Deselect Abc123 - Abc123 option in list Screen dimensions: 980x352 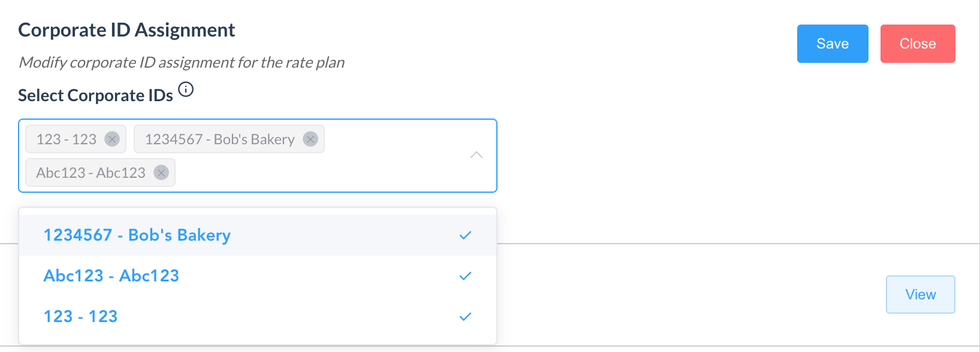pyautogui.click(x=111, y=276)
